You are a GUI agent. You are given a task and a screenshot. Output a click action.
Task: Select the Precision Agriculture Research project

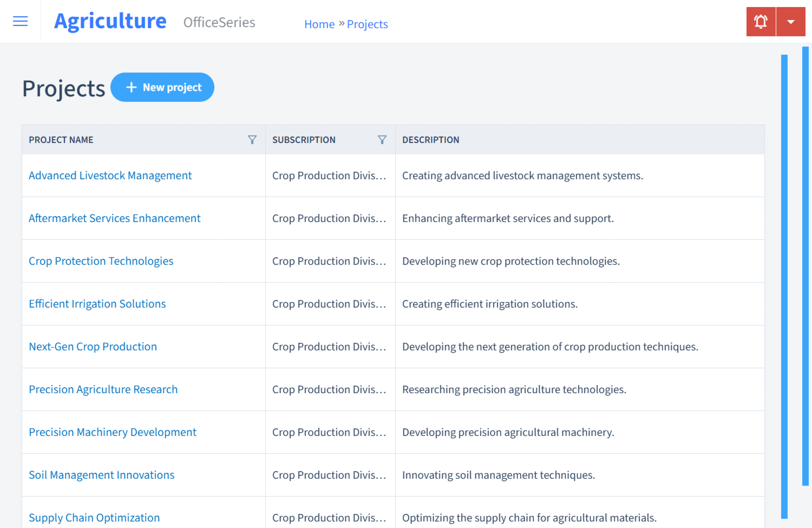[103, 389]
